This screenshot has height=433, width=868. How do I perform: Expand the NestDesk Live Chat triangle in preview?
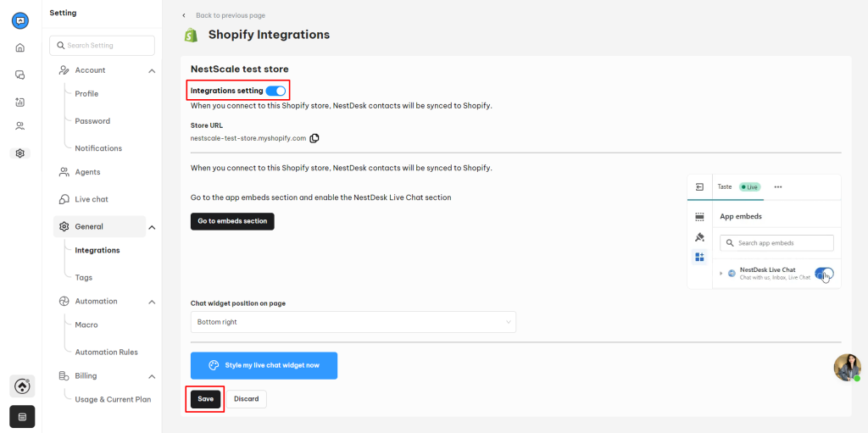pos(721,274)
